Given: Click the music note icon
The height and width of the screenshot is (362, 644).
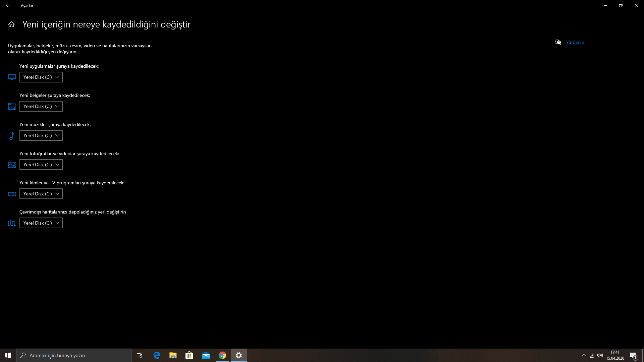Looking at the screenshot, I should (12, 136).
